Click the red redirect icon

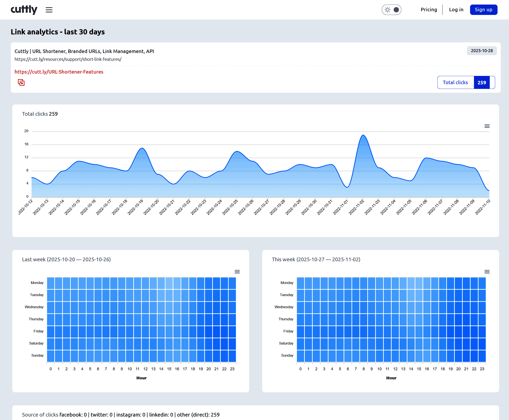pyautogui.click(x=21, y=82)
